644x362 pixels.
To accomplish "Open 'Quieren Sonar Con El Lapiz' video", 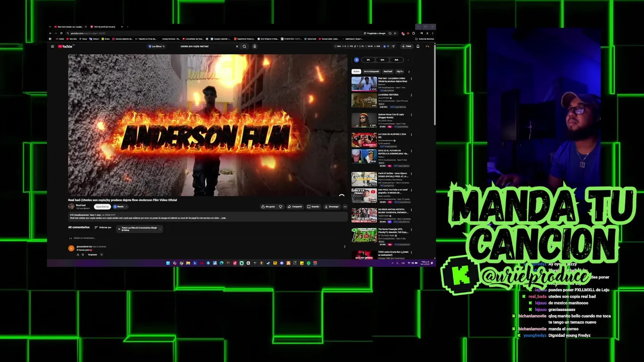I will (364, 120).
